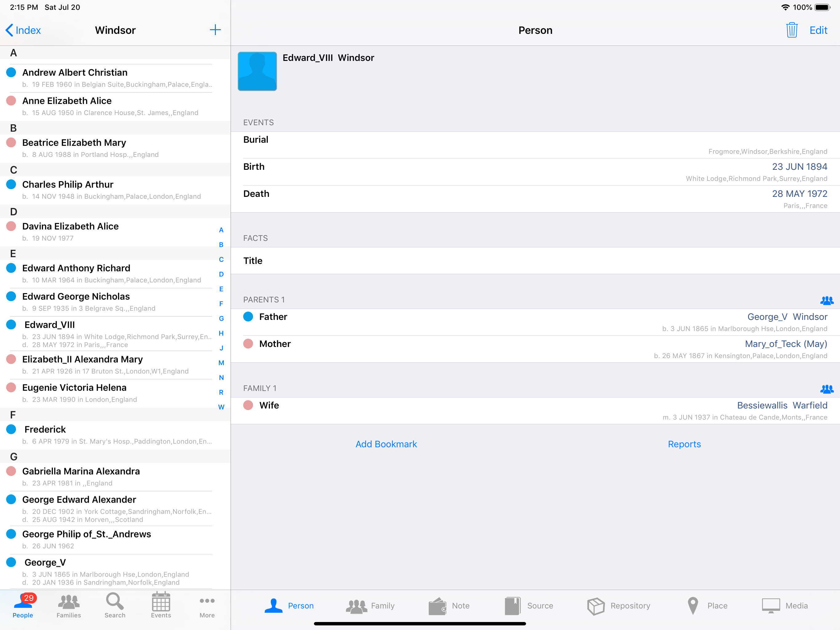Tap the battery status icon

(x=822, y=7)
